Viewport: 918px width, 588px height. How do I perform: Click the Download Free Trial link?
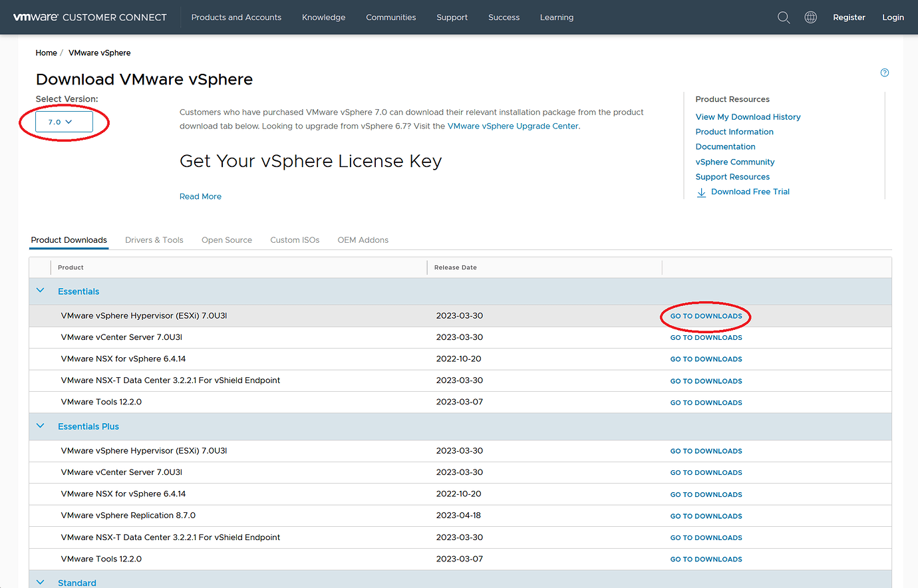[x=750, y=192]
